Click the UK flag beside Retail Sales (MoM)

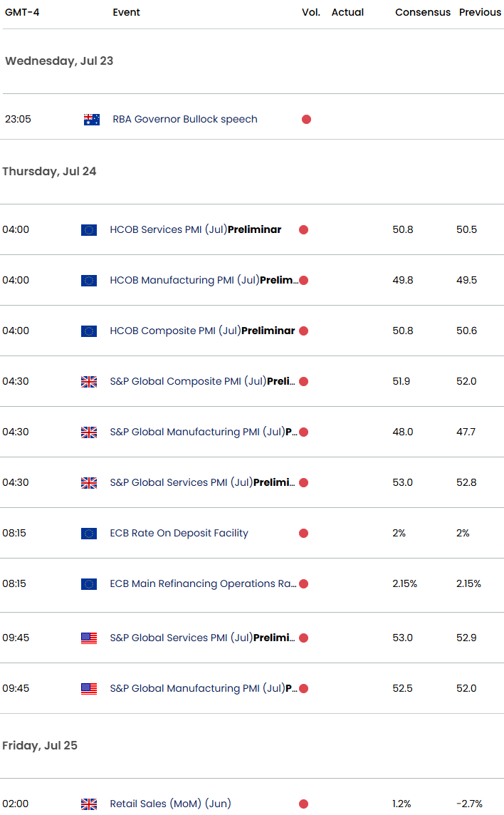coord(89,804)
